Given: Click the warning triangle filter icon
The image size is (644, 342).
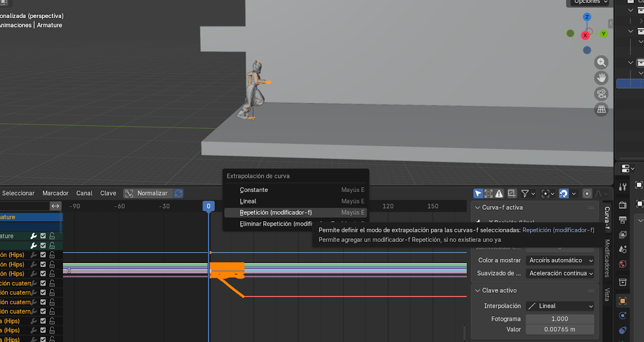Looking at the screenshot, I should pos(499,194).
